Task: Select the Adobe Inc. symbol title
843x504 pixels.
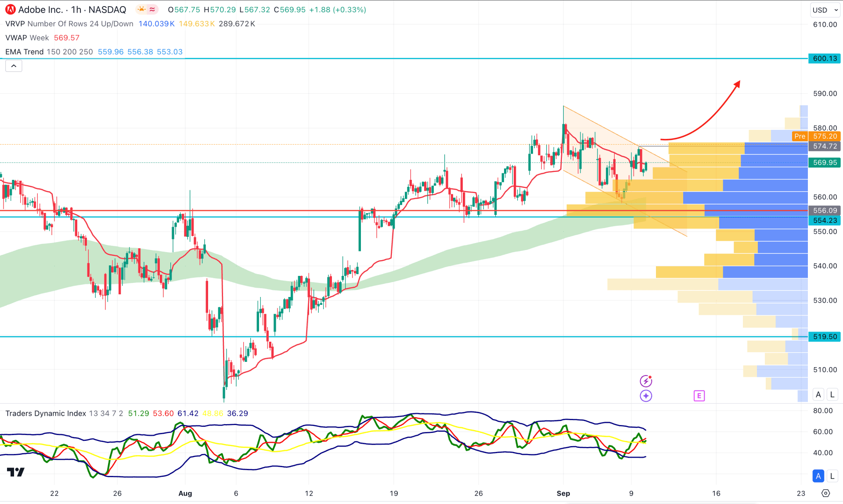Action: [40, 10]
